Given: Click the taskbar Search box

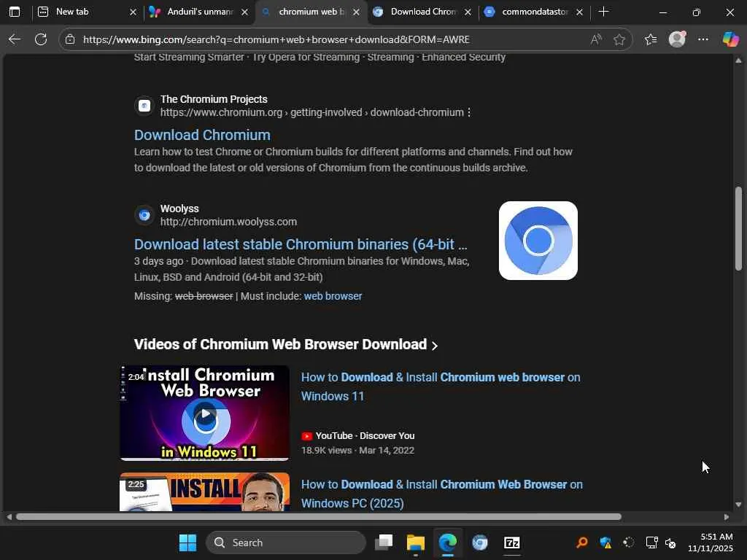Looking at the screenshot, I should click(x=286, y=542).
